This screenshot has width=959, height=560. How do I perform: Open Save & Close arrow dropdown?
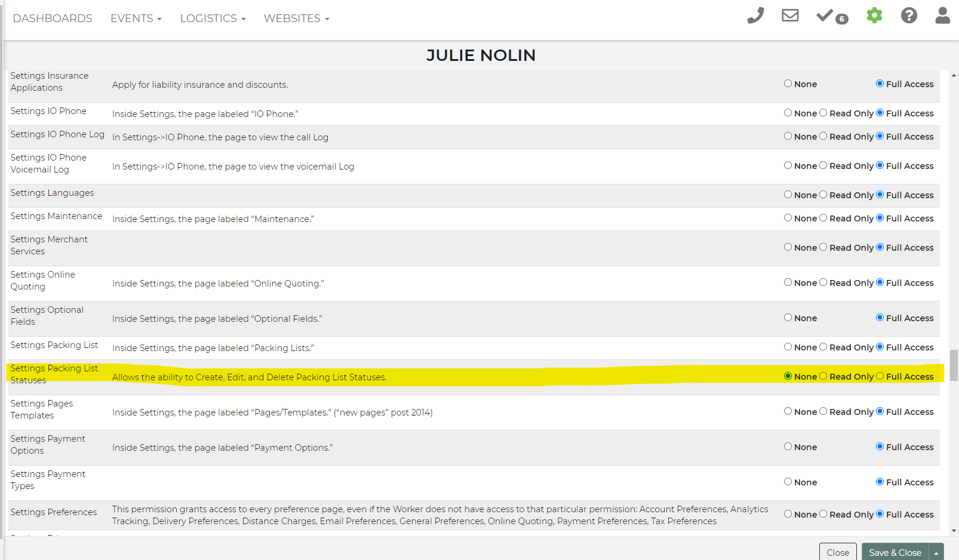936,553
